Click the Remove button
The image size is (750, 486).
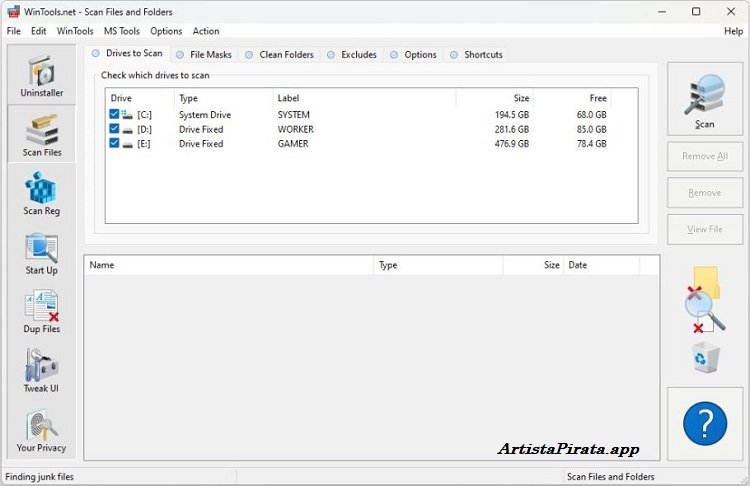pos(705,192)
